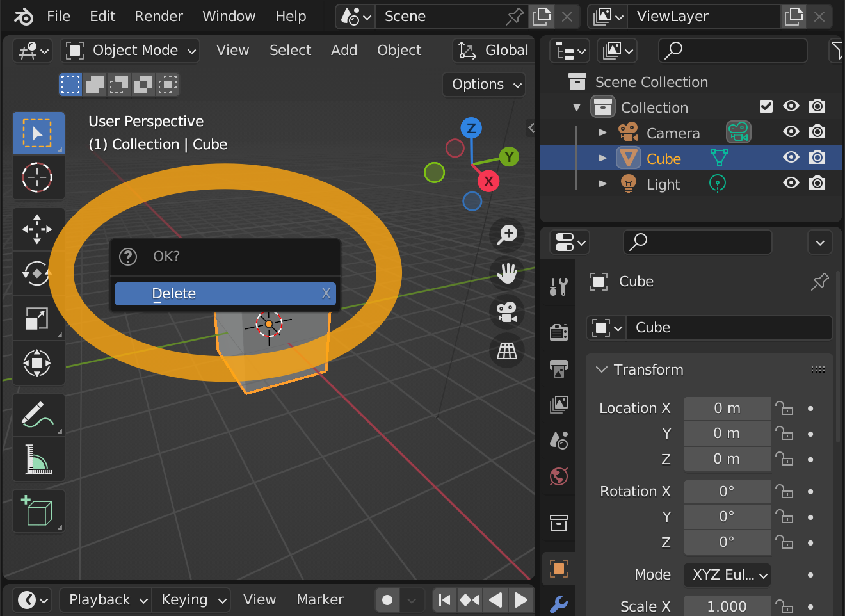Toggle Collection exclude checkbox
Screen dimensions: 845x616
766,106
